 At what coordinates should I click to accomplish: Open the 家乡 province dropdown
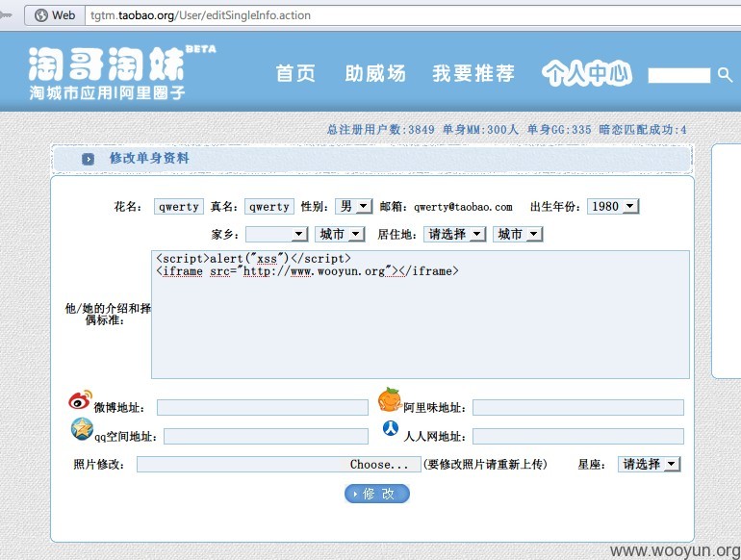tap(277, 234)
